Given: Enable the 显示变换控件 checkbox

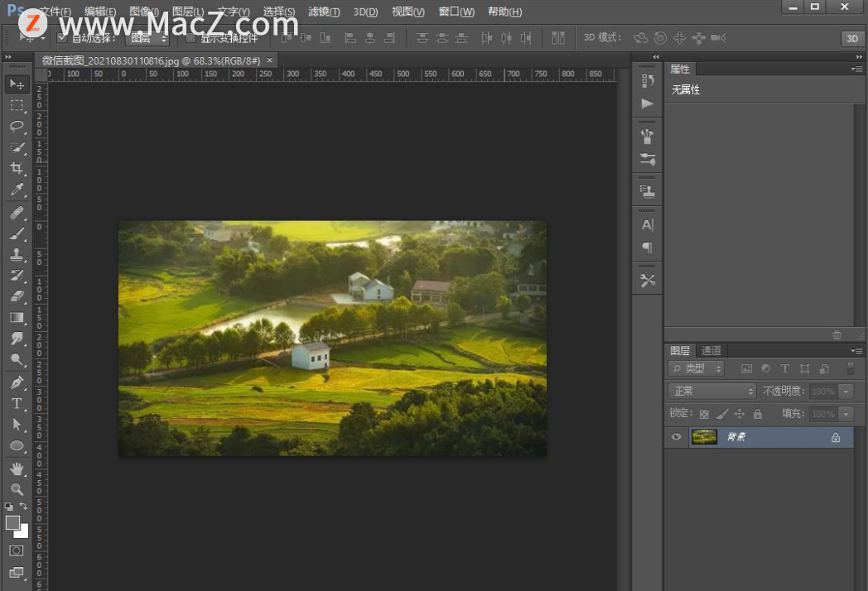Looking at the screenshot, I should [x=190, y=38].
